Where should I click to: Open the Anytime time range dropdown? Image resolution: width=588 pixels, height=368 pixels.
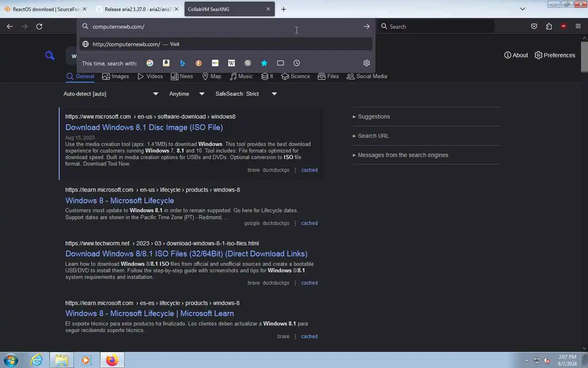coord(187,94)
